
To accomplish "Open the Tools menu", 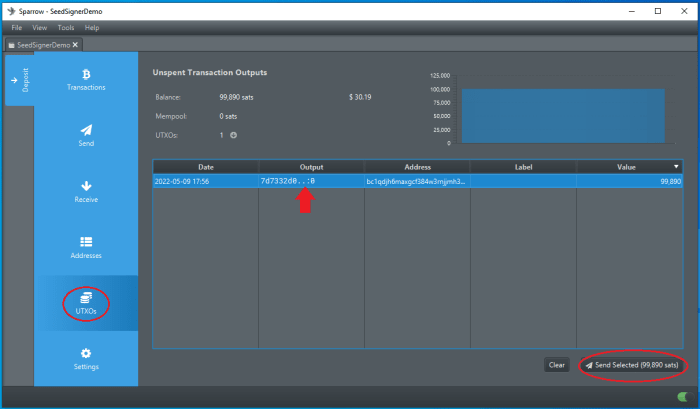I will 66,28.
